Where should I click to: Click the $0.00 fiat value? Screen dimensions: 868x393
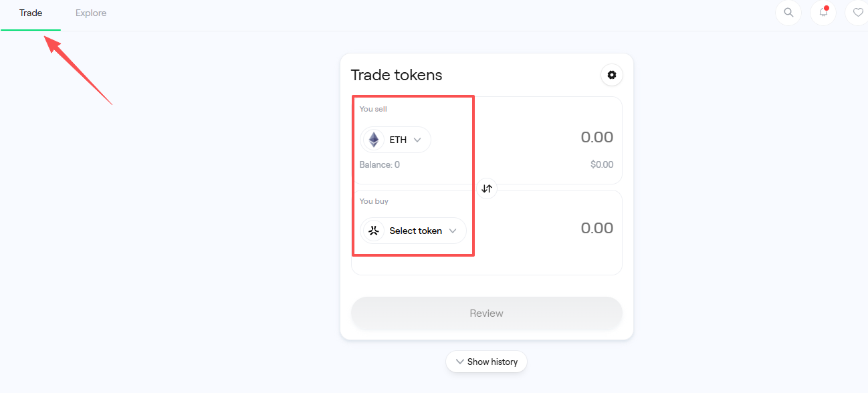click(x=601, y=164)
